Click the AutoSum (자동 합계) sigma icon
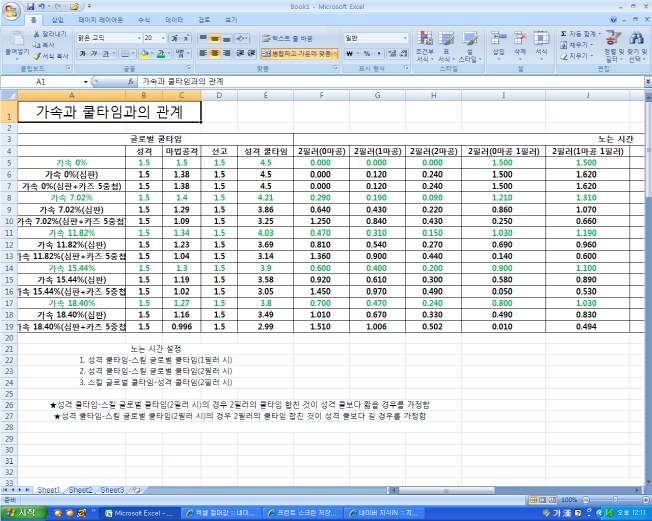The width and height of the screenshot is (652, 521). coord(564,34)
